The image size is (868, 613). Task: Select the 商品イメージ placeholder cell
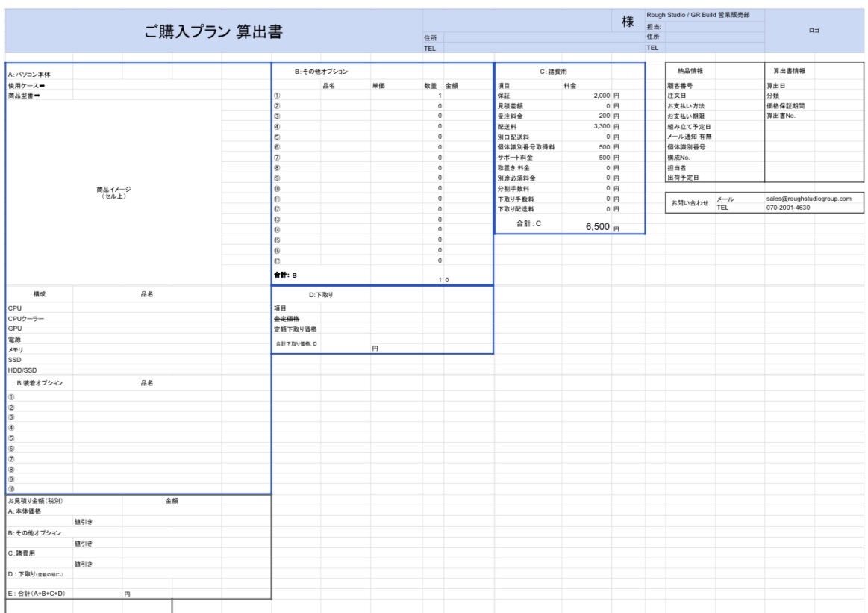pos(113,193)
